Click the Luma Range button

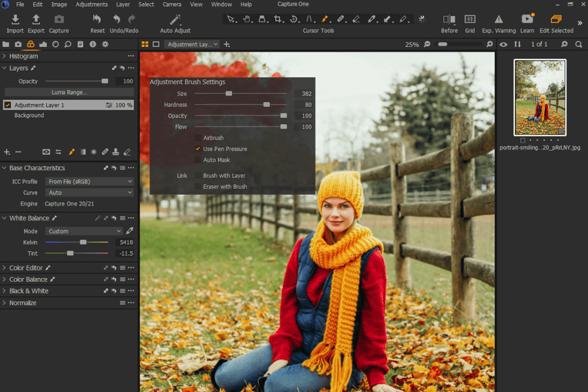68,92
